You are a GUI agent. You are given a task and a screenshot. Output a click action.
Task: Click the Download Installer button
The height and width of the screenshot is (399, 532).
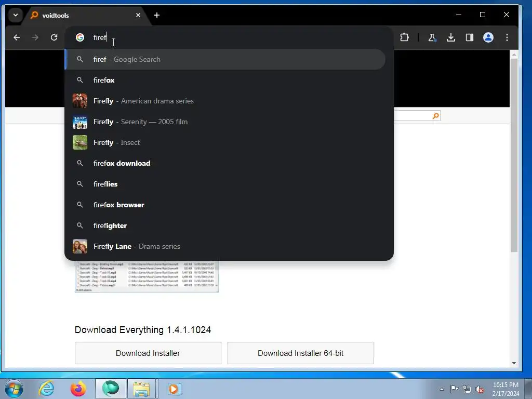(148, 353)
